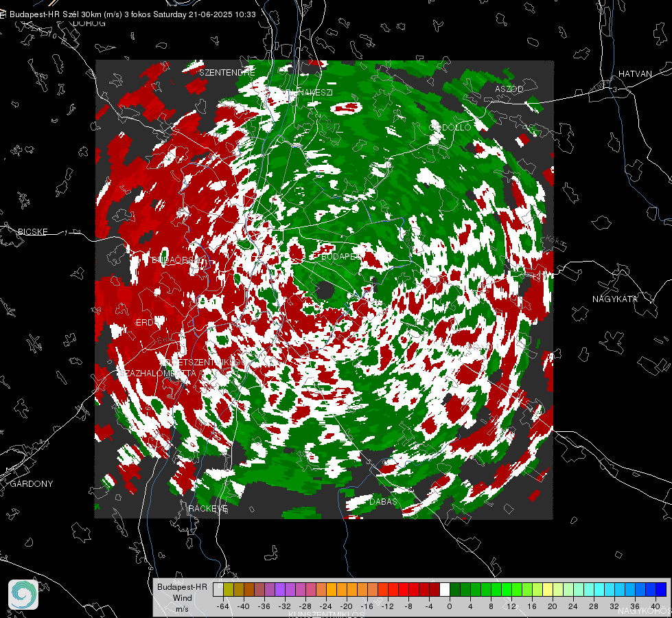Screen dimensions: 672x618
Task: Click the '-24' legend value
Action: [x=325, y=606]
